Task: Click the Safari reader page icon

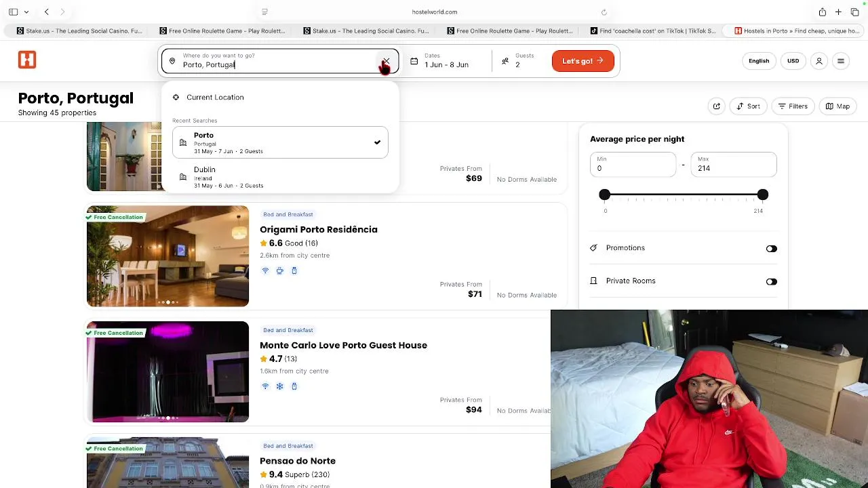Action: coord(264,12)
